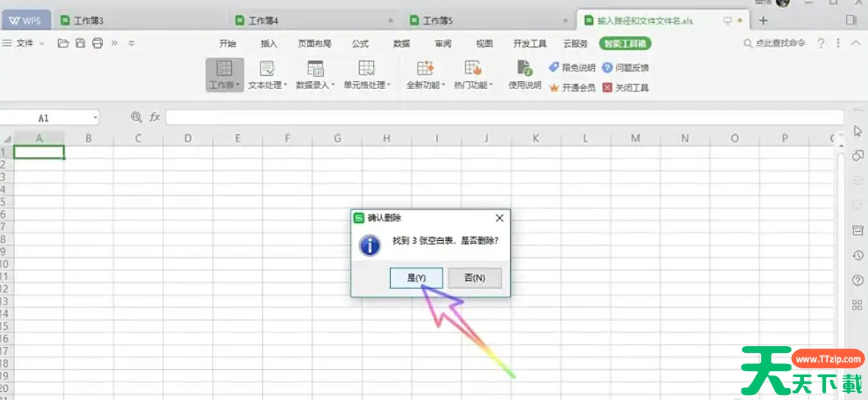Switch to the 数据 ribbon tab
This screenshot has width=868, height=400.
[x=401, y=43]
